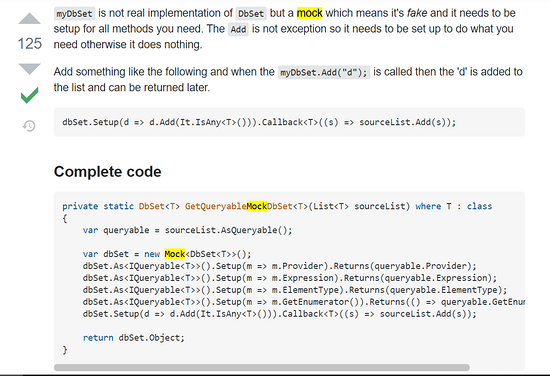Open the answer's activity history icon
Viewport: 550px width, 376px height.
29,126
